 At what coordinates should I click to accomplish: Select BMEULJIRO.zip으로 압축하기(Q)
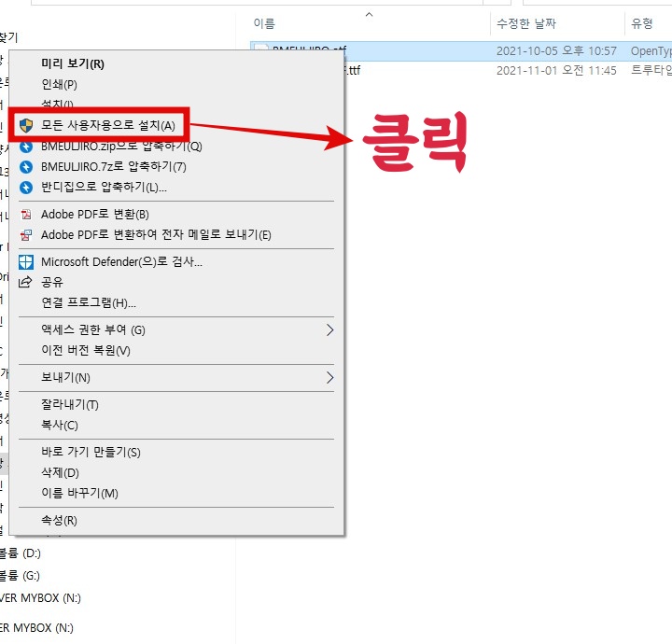point(121,147)
